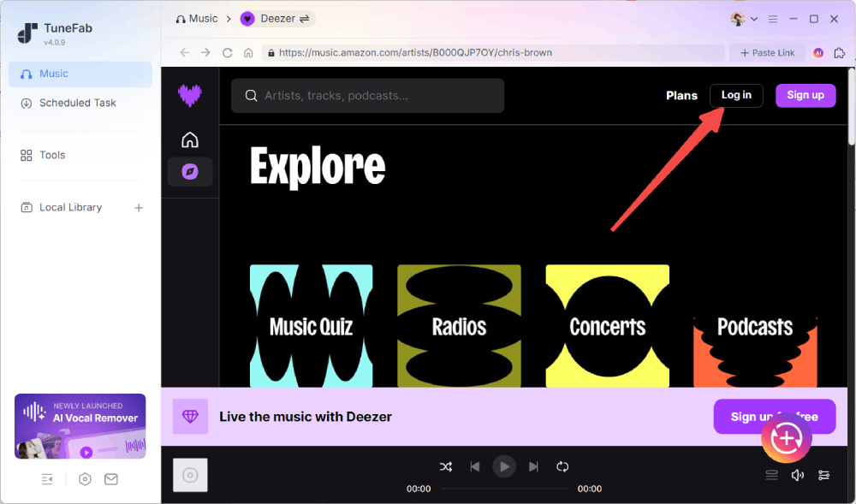Open the extensions puzzle icon
Viewport: 856px width, 504px height.
(x=840, y=53)
